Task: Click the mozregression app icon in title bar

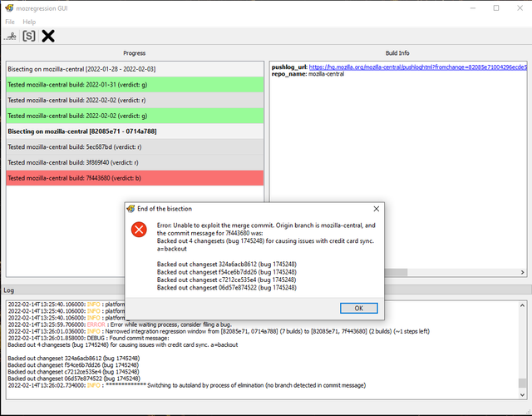Action: [9, 8]
